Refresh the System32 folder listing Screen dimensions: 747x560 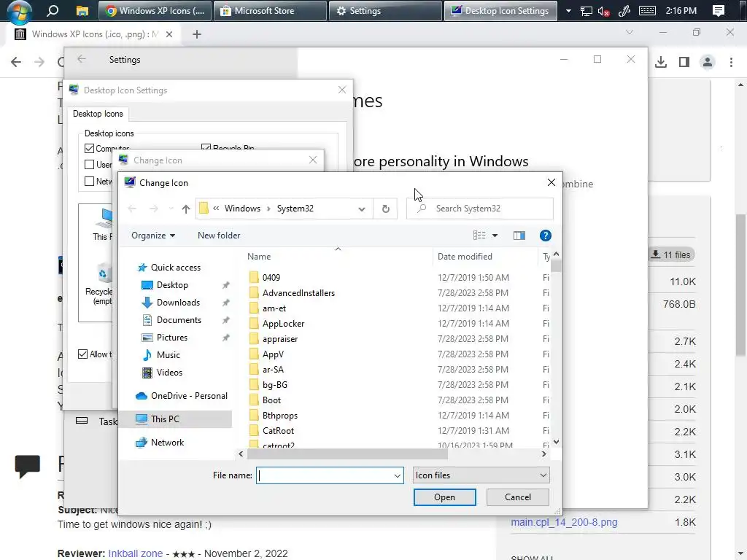385,209
